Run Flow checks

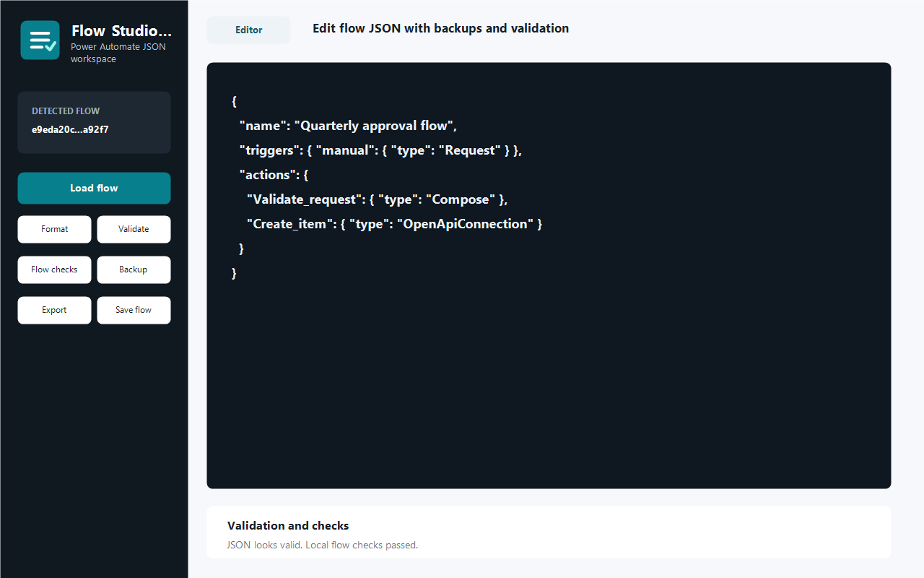click(x=54, y=269)
